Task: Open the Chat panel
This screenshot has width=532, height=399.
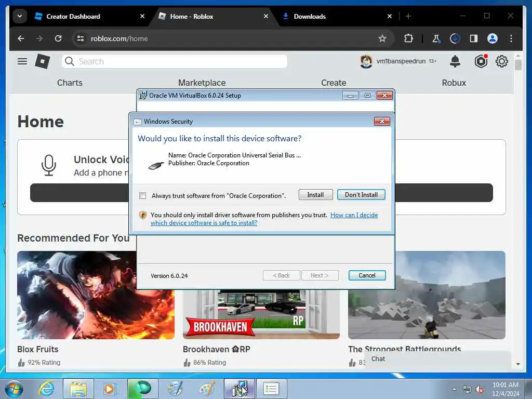Action: (437, 359)
